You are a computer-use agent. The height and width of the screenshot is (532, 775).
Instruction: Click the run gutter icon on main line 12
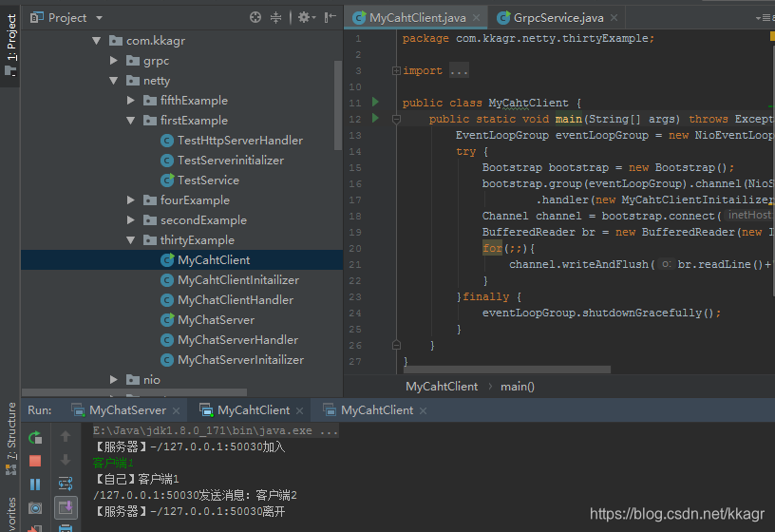(x=375, y=118)
